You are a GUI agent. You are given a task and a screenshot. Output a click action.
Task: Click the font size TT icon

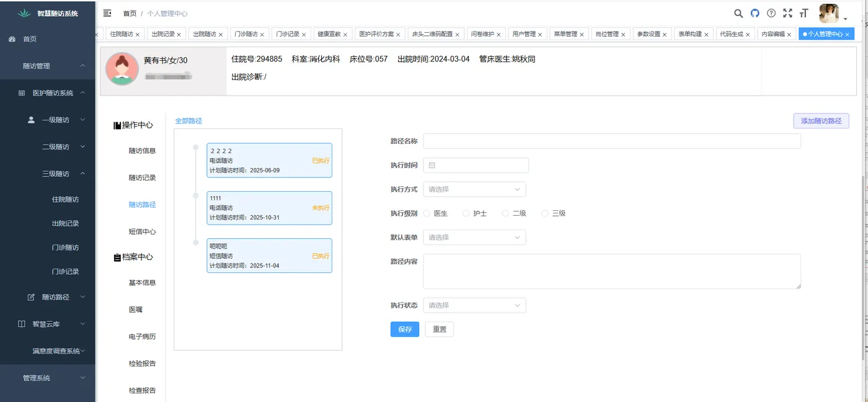pyautogui.click(x=804, y=13)
